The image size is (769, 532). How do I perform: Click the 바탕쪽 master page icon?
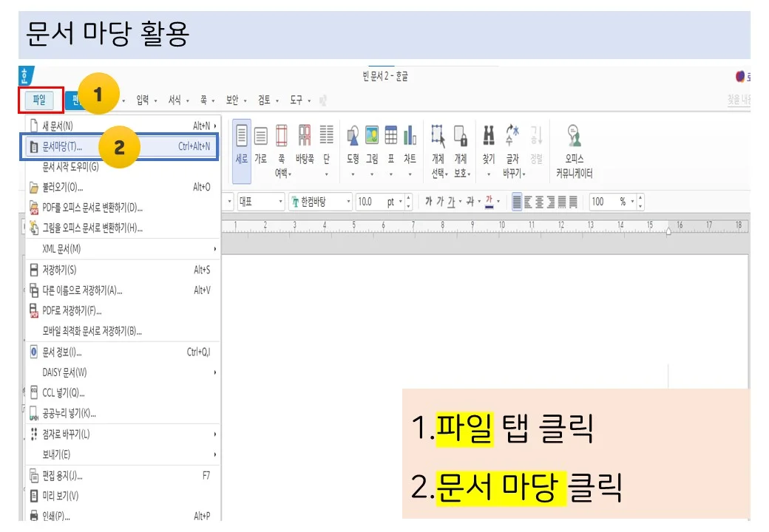point(305,145)
